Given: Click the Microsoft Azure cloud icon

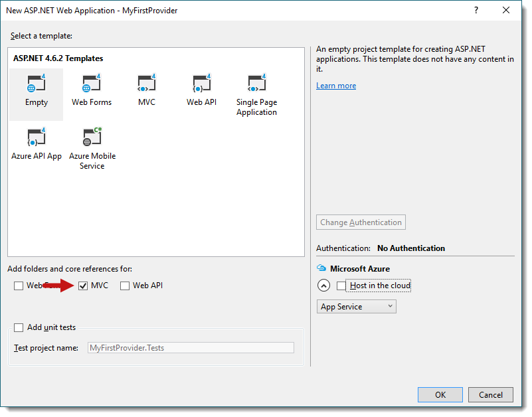Looking at the screenshot, I should pos(321,268).
